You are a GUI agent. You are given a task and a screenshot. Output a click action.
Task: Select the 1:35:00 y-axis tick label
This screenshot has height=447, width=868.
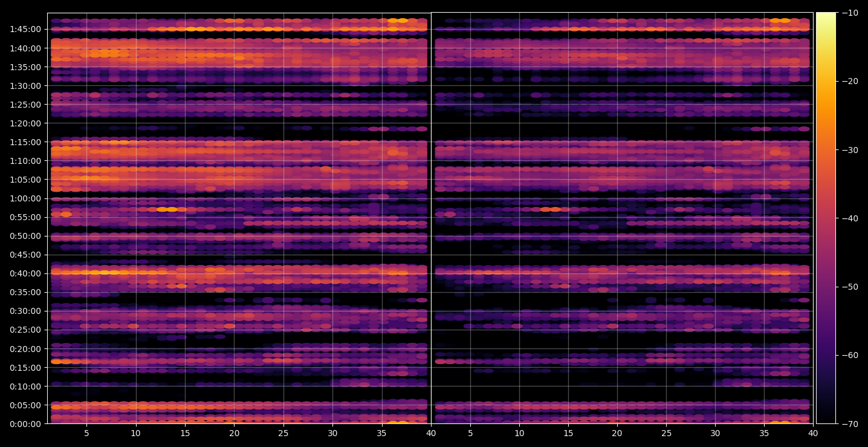[25, 67]
